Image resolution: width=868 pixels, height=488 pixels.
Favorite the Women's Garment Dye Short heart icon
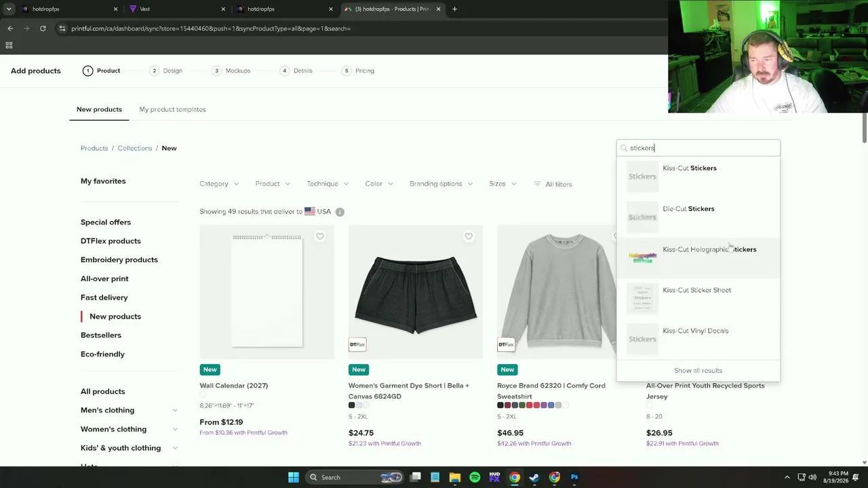coord(469,237)
